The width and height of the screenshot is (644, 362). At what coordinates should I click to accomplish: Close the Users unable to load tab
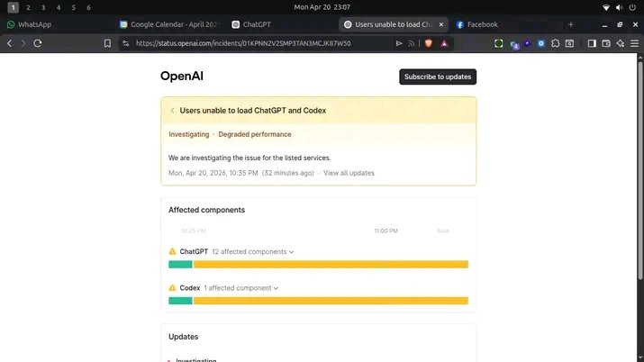point(441,24)
